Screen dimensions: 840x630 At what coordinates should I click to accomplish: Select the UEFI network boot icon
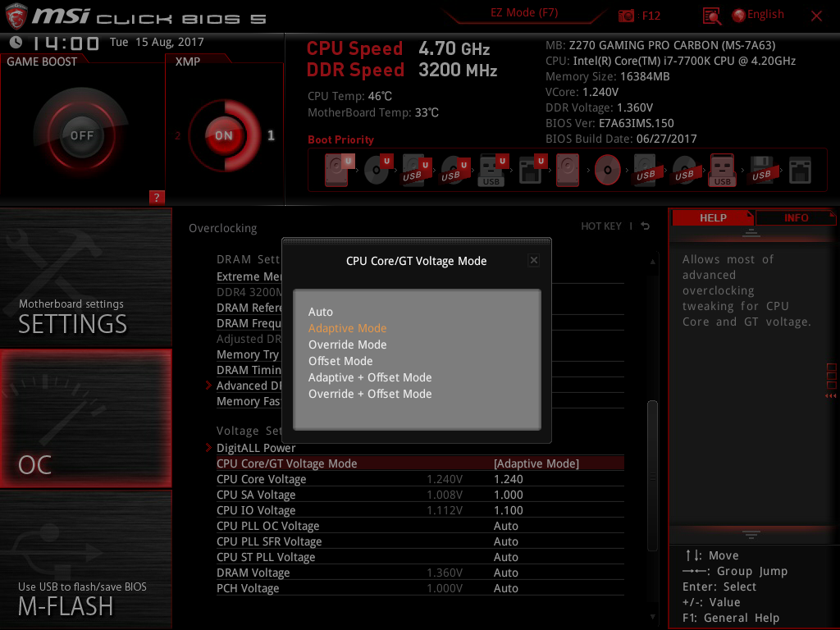(x=532, y=171)
